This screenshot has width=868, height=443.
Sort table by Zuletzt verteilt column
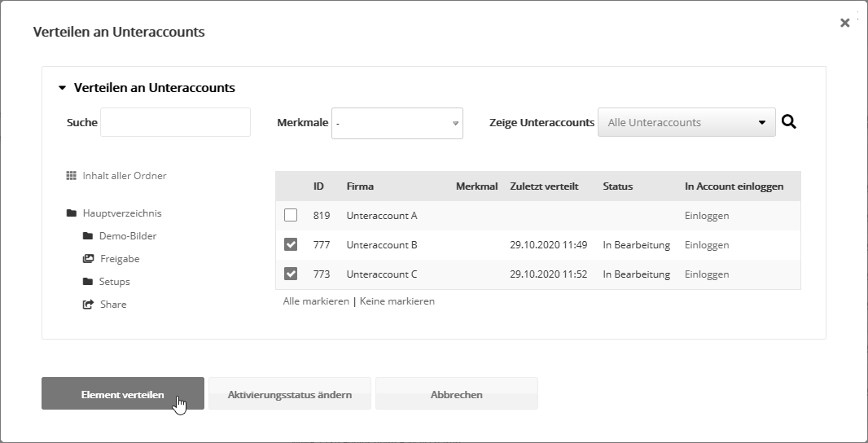(x=544, y=186)
